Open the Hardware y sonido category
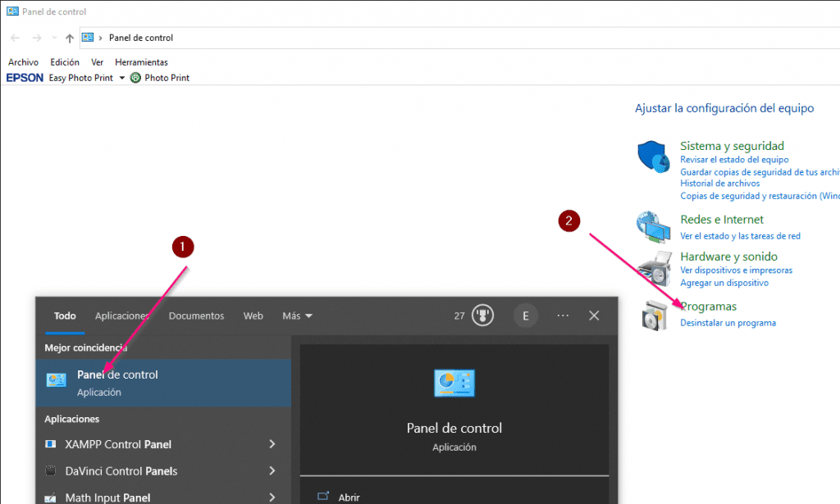This screenshot has height=504, width=840. click(728, 257)
